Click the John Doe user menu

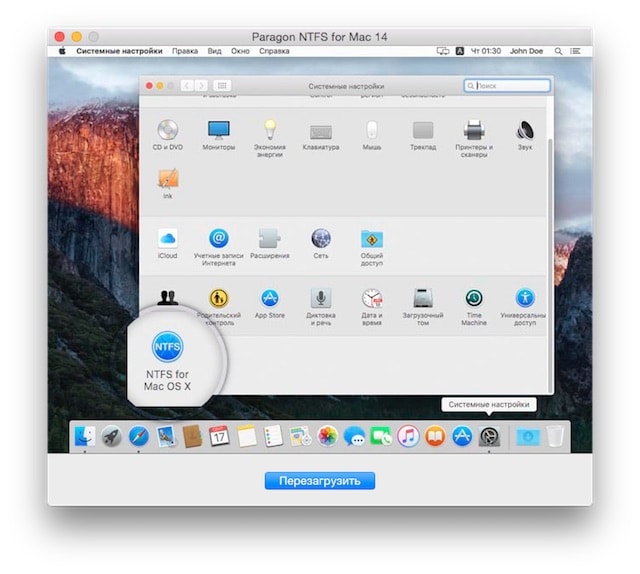526,51
